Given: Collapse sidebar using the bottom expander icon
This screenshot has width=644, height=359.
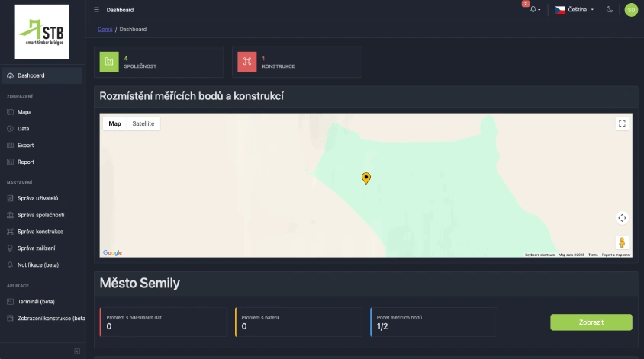Looking at the screenshot, I should 76,351.
